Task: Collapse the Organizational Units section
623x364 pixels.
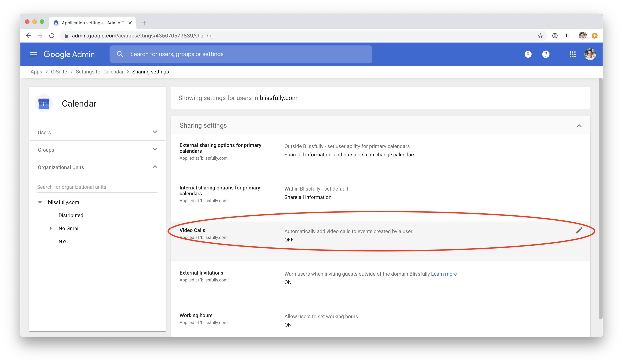Action: 155,167
